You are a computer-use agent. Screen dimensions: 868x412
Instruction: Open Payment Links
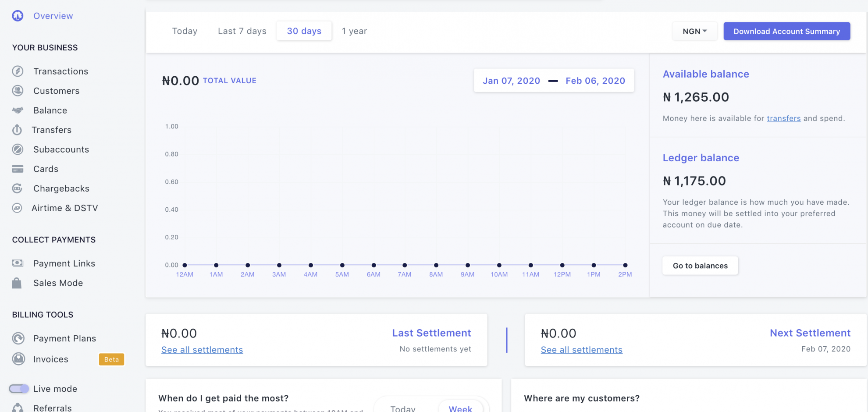64,263
